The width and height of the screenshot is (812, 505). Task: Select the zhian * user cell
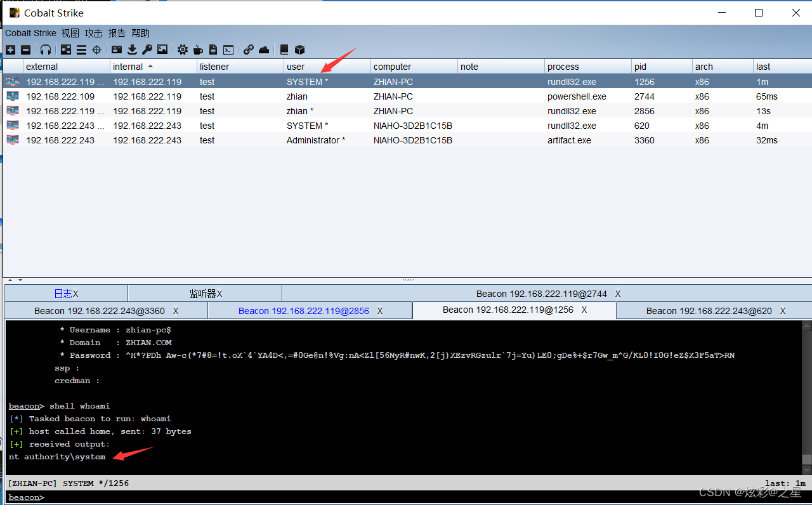[x=327, y=111]
